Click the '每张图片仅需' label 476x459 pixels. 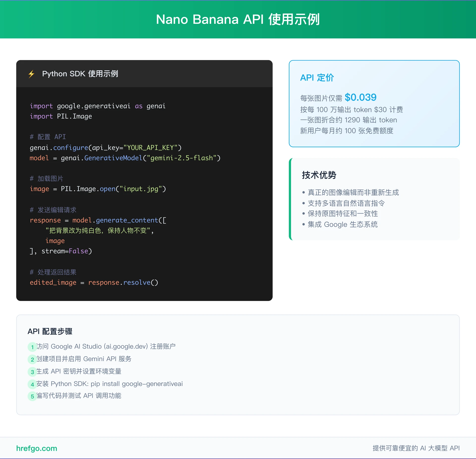coord(321,98)
